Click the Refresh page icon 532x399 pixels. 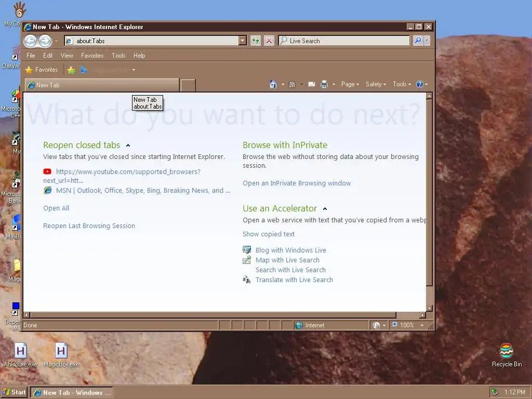tap(256, 41)
